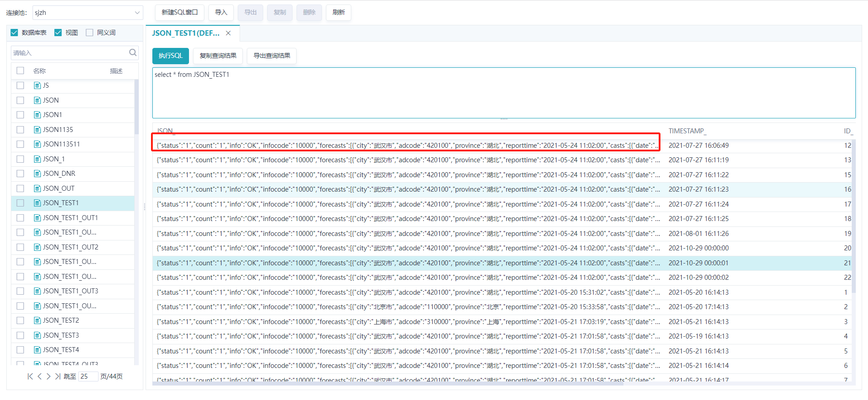Jump to last page of table list

57,376
